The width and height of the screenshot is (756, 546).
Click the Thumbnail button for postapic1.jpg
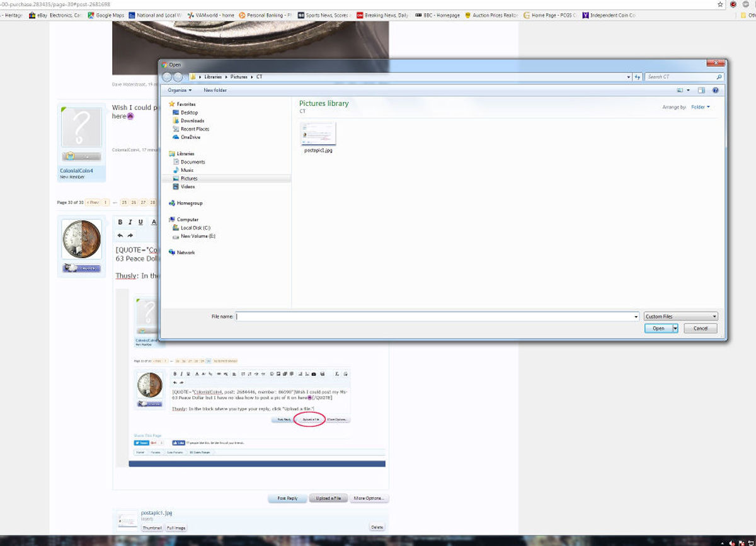tap(152, 528)
